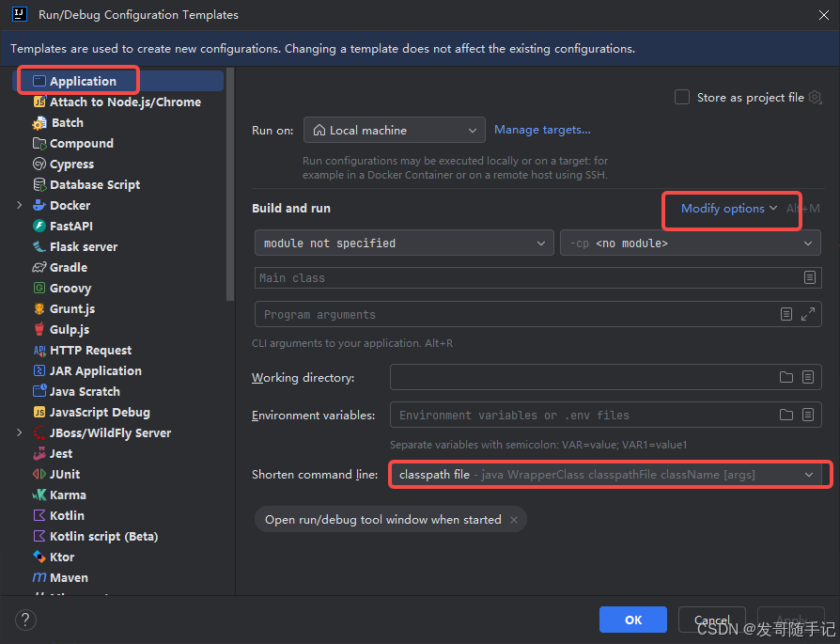Select the Kotlin template icon
The height and width of the screenshot is (644, 840).
coord(39,515)
